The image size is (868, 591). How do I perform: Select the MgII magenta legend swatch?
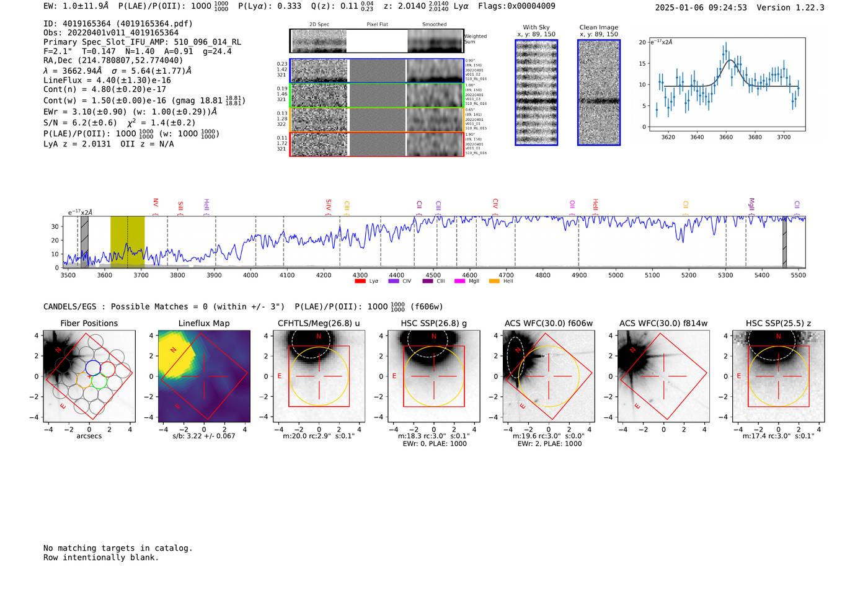click(459, 282)
